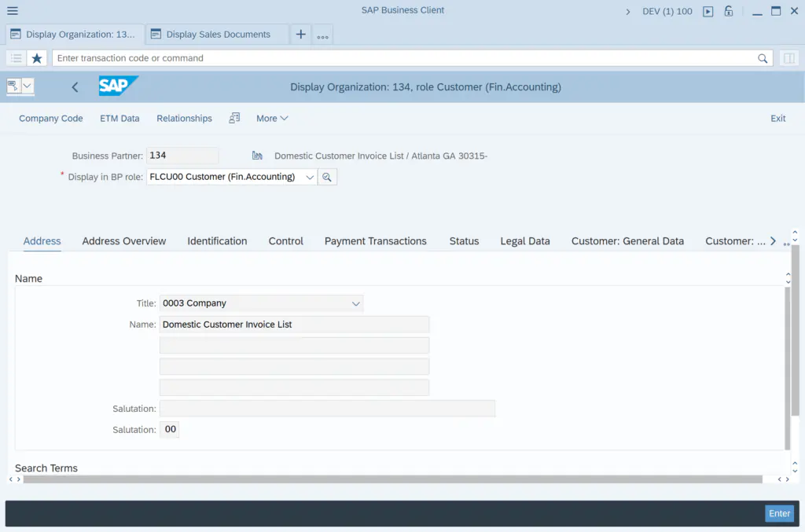Click the horizontal scrollbar at bottom
The width and height of the screenshot is (805, 532).
[393, 479]
